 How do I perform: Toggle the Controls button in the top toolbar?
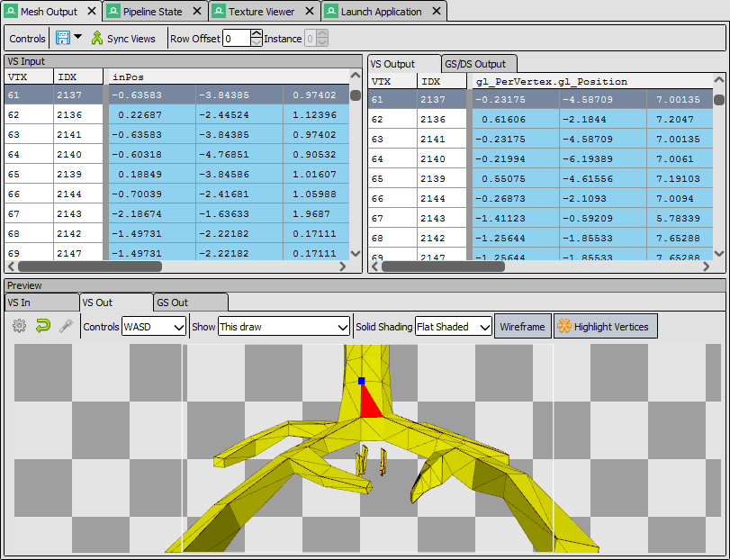point(27,39)
